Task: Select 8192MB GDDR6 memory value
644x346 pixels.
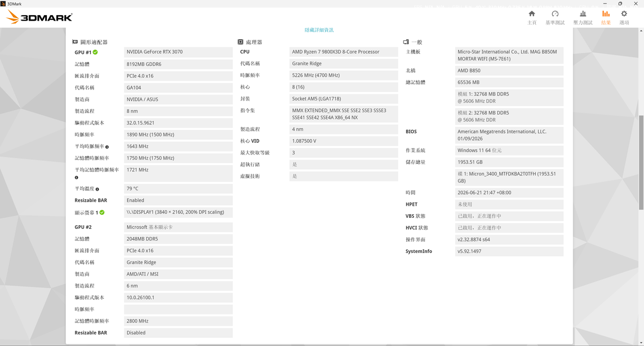Action: click(x=178, y=64)
